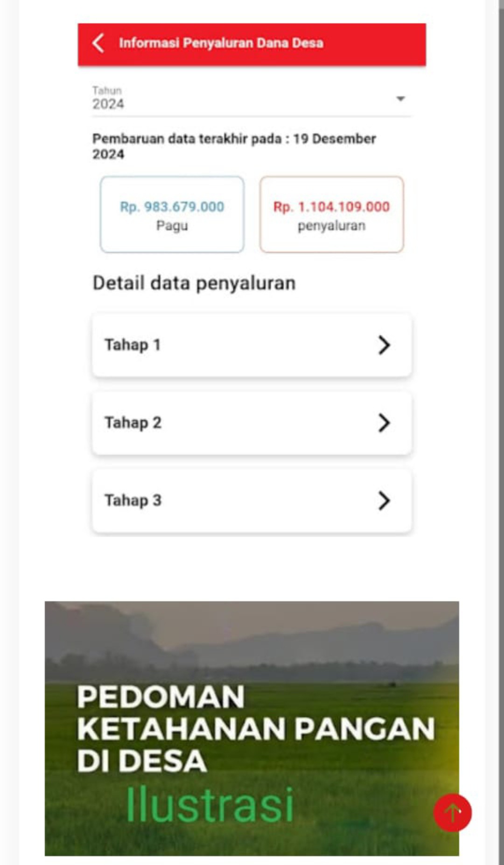Click the Pembaruan data terakhir date text
Viewport: 504px width, 865px height.
(x=234, y=146)
